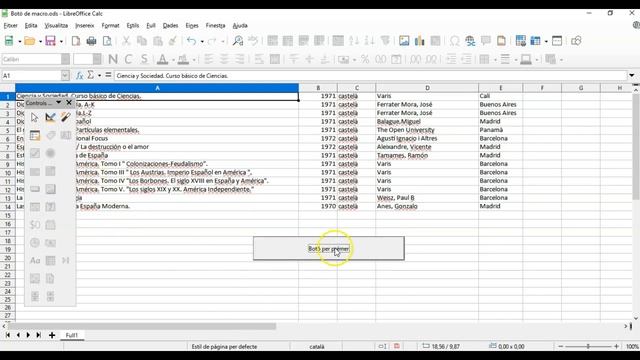Select column D header
The width and height of the screenshot is (640, 360).
(x=427, y=88)
